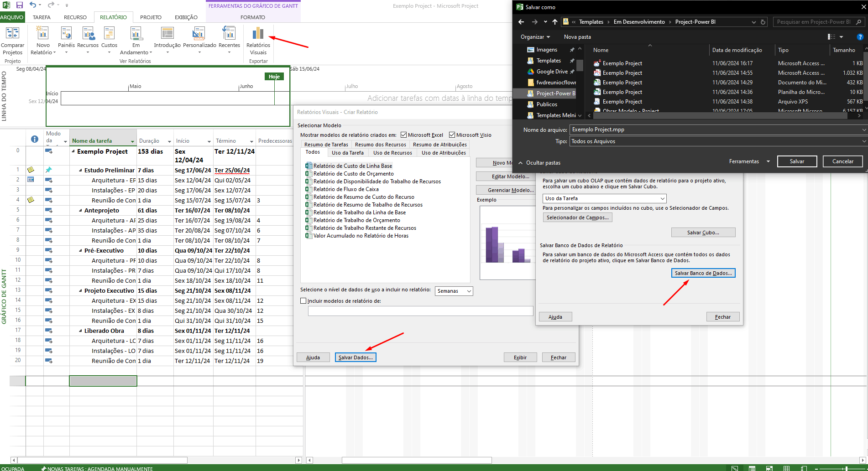This screenshot has width=868, height=471.
Task: Click the Exibir button
Action: pyautogui.click(x=520, y=357)
